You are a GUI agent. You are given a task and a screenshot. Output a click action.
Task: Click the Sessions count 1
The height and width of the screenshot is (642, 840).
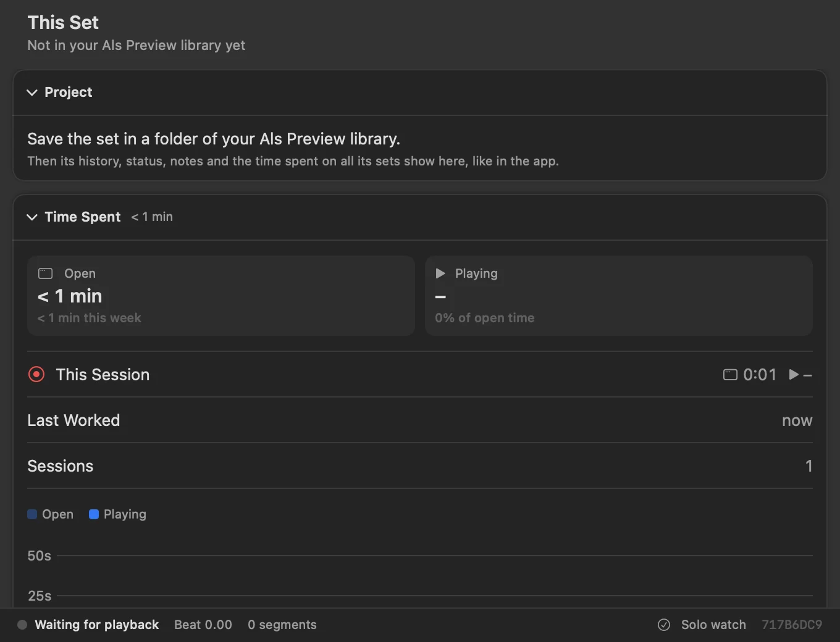point(808,466)
